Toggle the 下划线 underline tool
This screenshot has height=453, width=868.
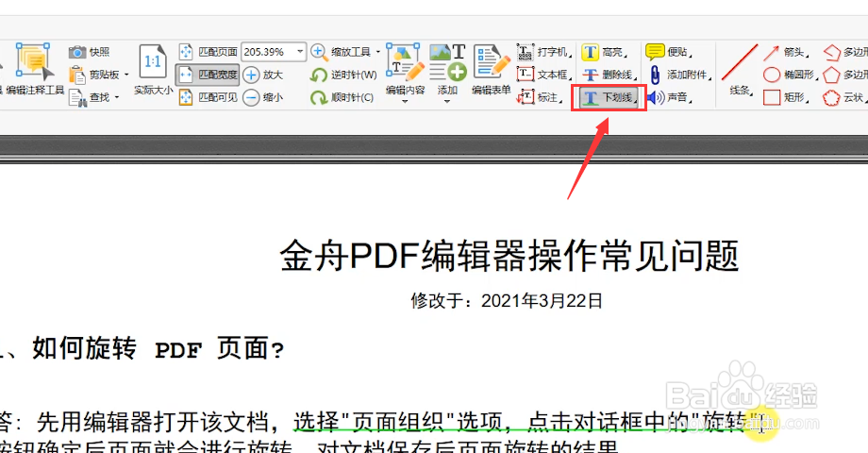tap(609, 98)
